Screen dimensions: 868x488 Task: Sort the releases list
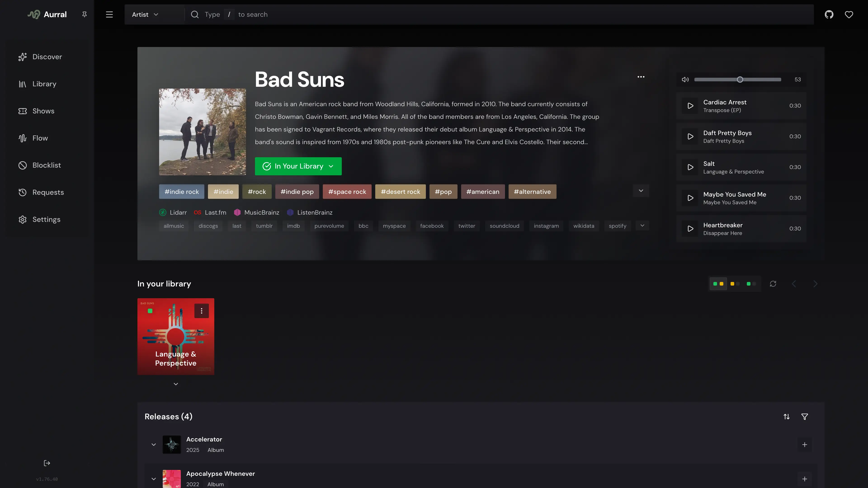click(786, 417)
